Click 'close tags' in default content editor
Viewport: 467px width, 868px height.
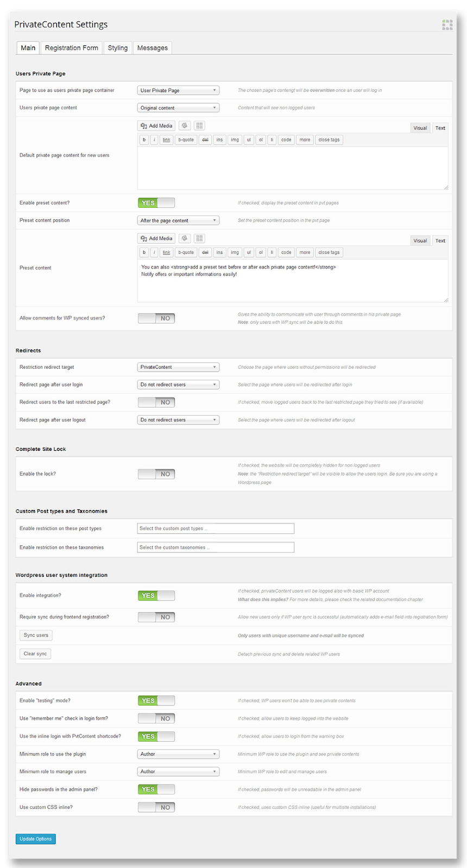coord(329,140)
